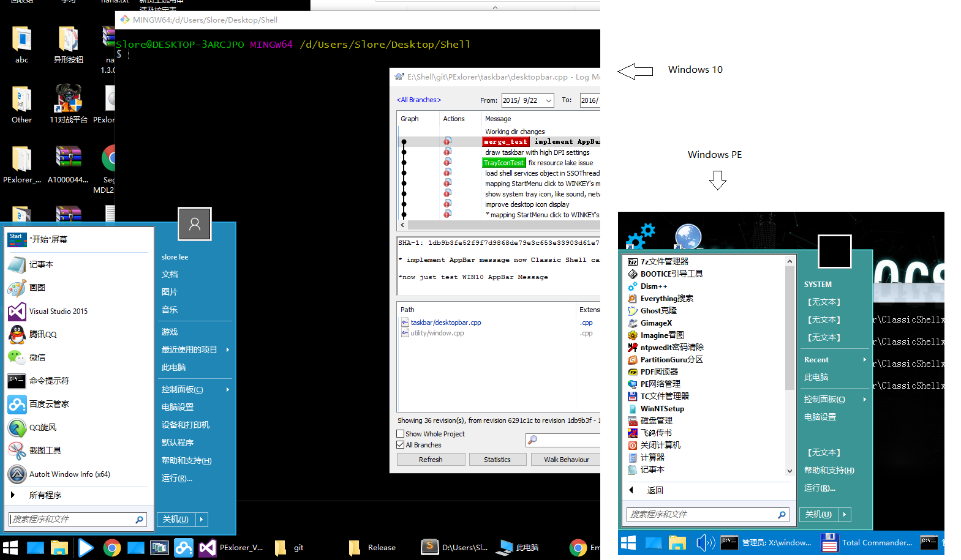
Task: Click the user avatar picture in Windows 10 start menu
Action: (195, 224)
